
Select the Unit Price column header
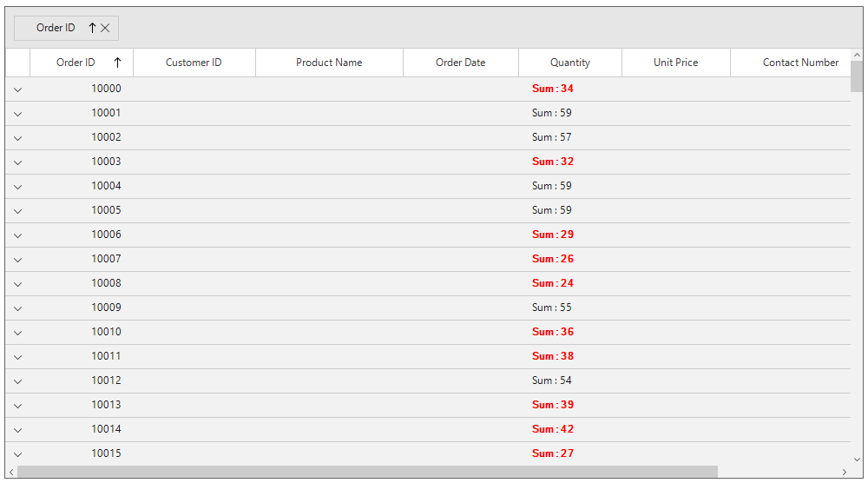click(x=675, y=63)
